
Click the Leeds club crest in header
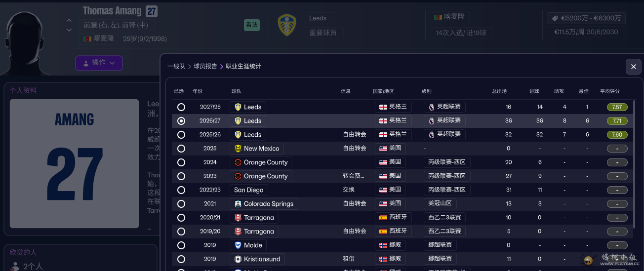pos(287,25)
